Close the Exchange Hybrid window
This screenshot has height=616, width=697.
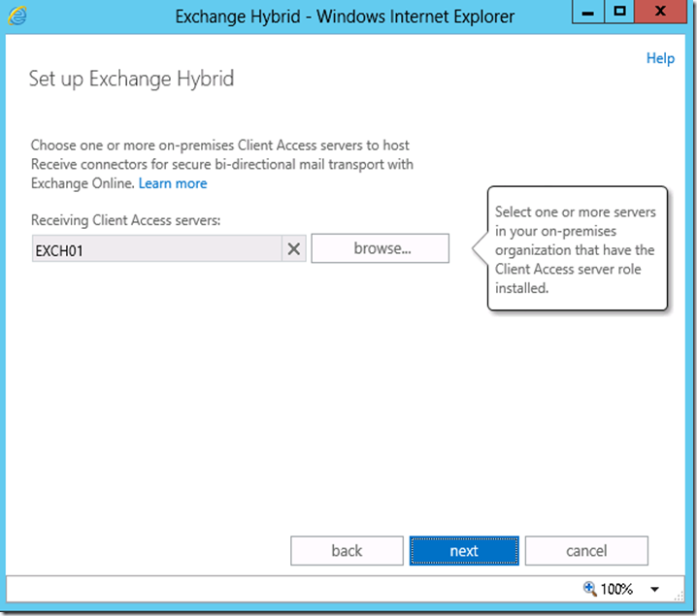point(660,12)
